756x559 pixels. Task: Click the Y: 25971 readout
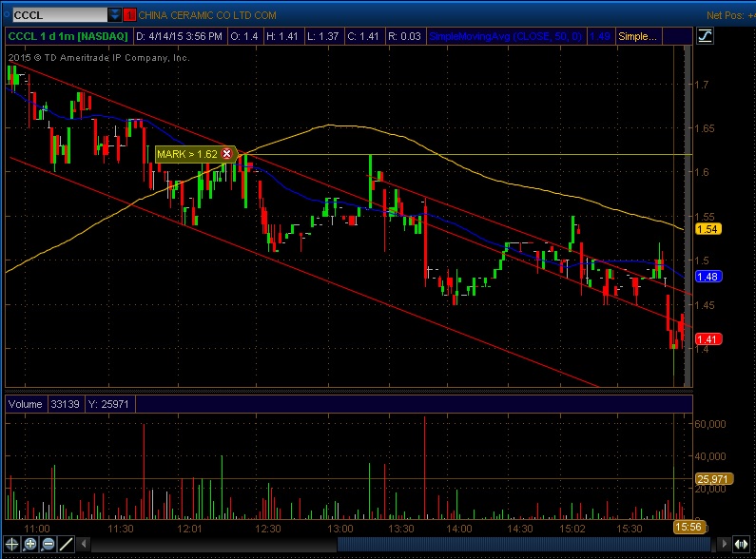[108, 404]
